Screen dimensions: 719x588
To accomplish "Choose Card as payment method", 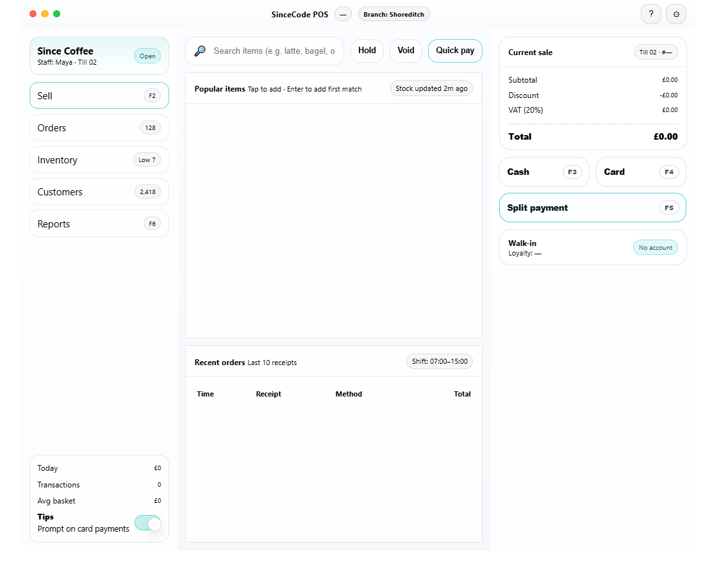I will tap(640, 172).
